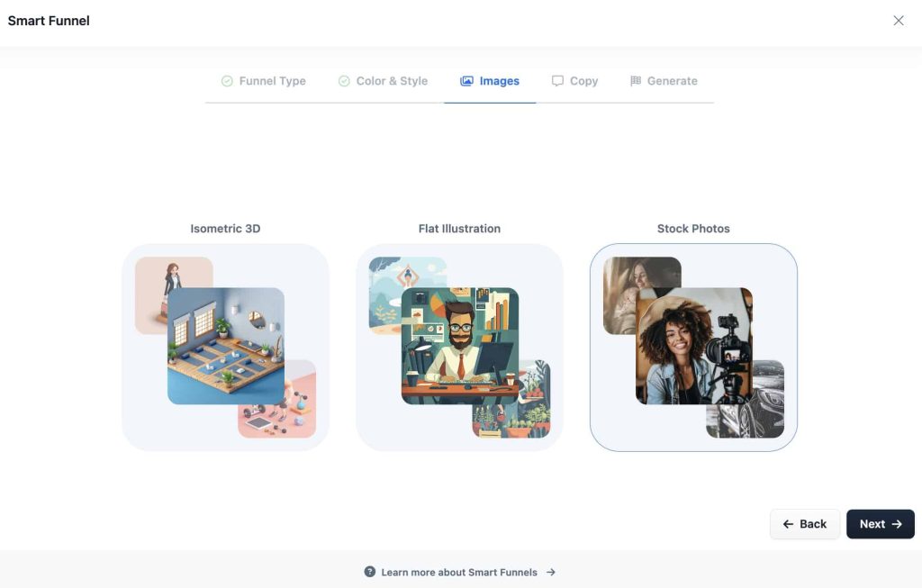Click the checkmark icon next to Color & Style
The width and height of the screenshot is (922, 588).
tap(344, 80)
